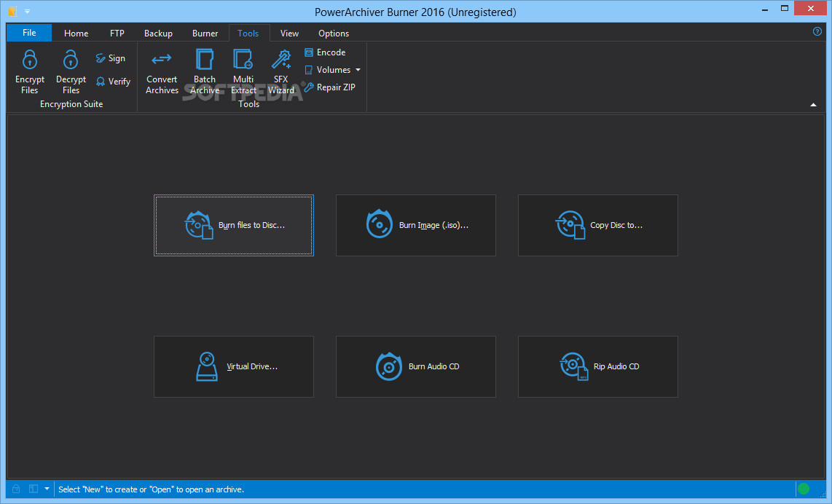The image size is (832, 504).
Task: Select the Tools tab
Action: [x=248, y=34]
